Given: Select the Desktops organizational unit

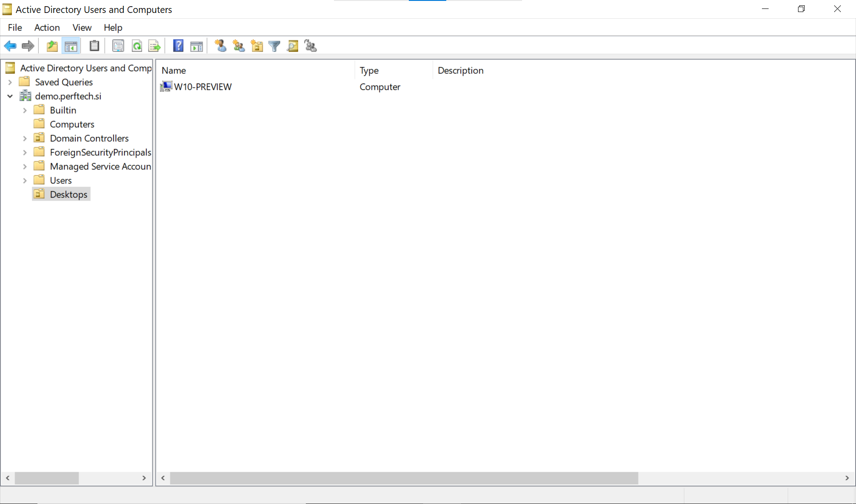Looking at the screenshot, I should pyautogui.click(x=68, y=194).
